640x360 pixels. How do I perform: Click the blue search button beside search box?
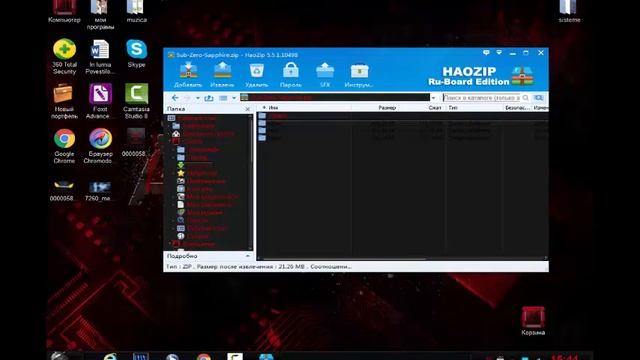pyautogui.click(x=539, y=98)
